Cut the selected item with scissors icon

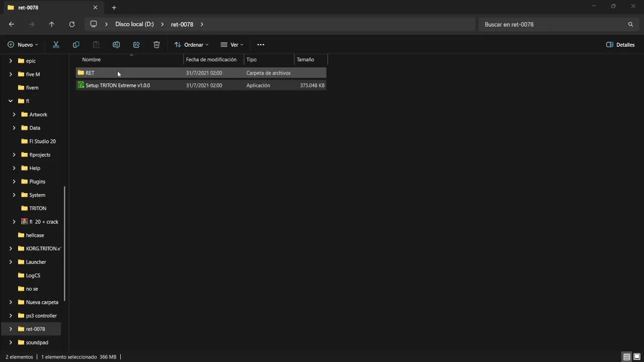click(x=56, y=45)
